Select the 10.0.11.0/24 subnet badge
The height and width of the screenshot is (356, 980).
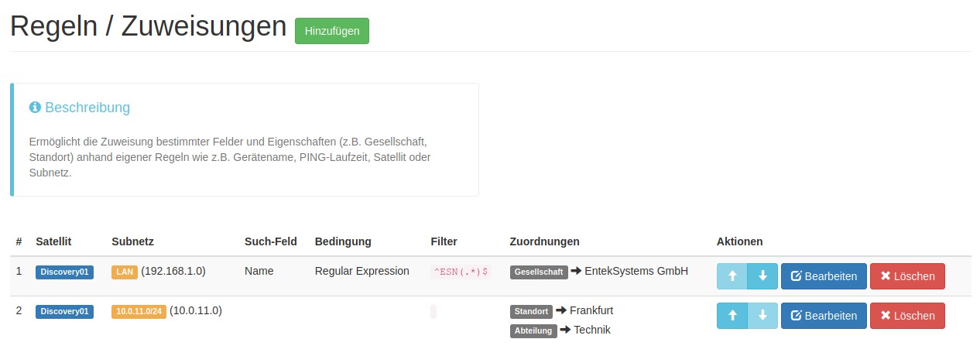click(x=139, y=311)
